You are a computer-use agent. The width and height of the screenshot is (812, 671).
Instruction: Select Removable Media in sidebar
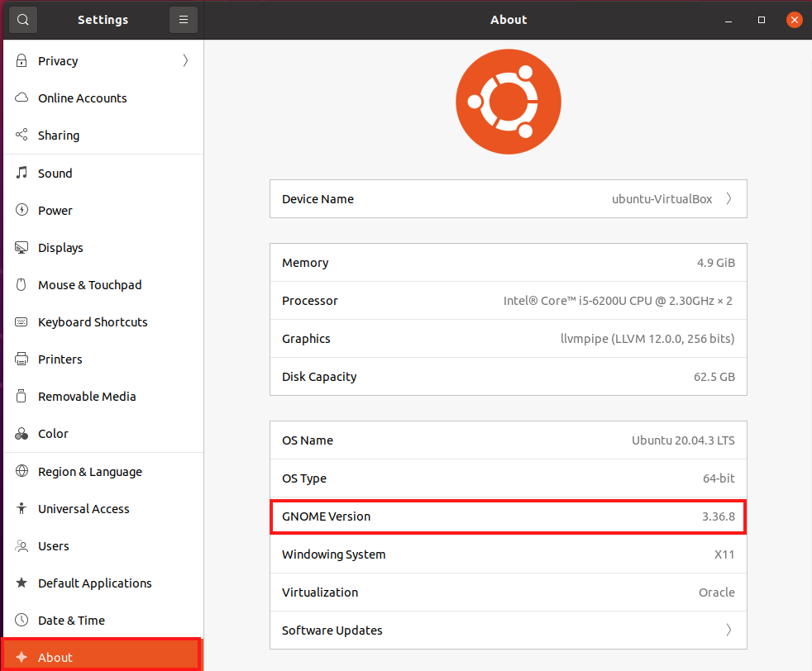coord(103,397)
